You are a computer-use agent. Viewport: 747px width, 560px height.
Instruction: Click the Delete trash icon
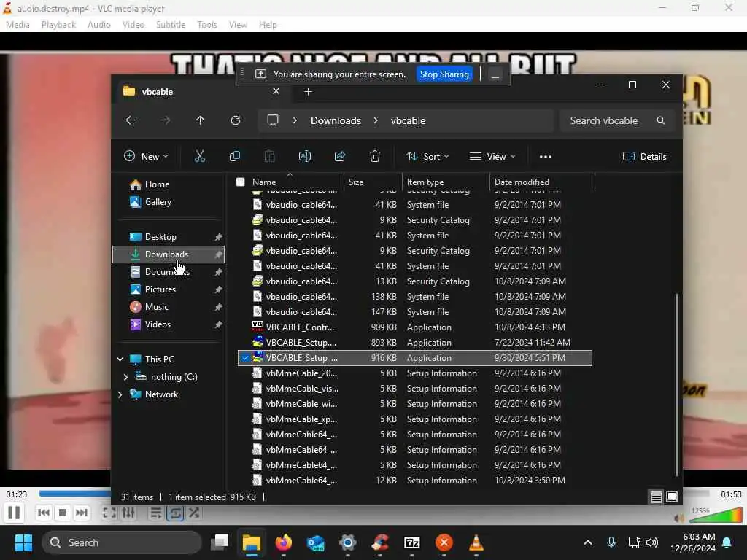(375, 156)
